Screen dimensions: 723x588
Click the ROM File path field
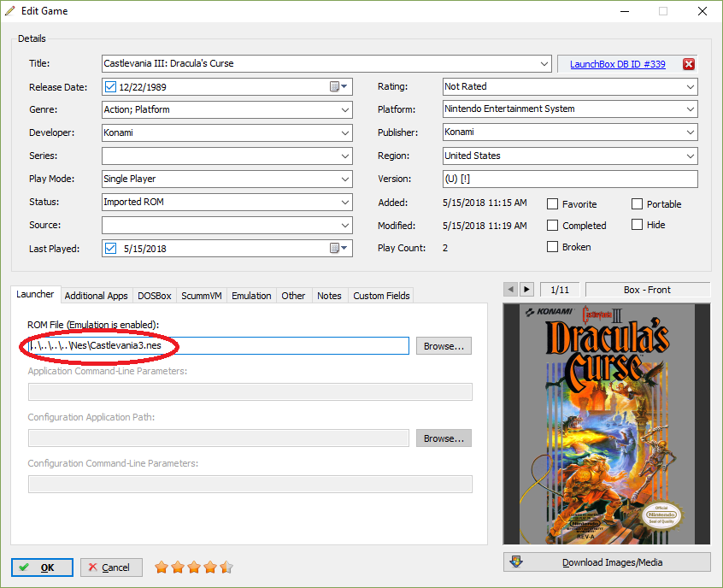pos(219,346)
